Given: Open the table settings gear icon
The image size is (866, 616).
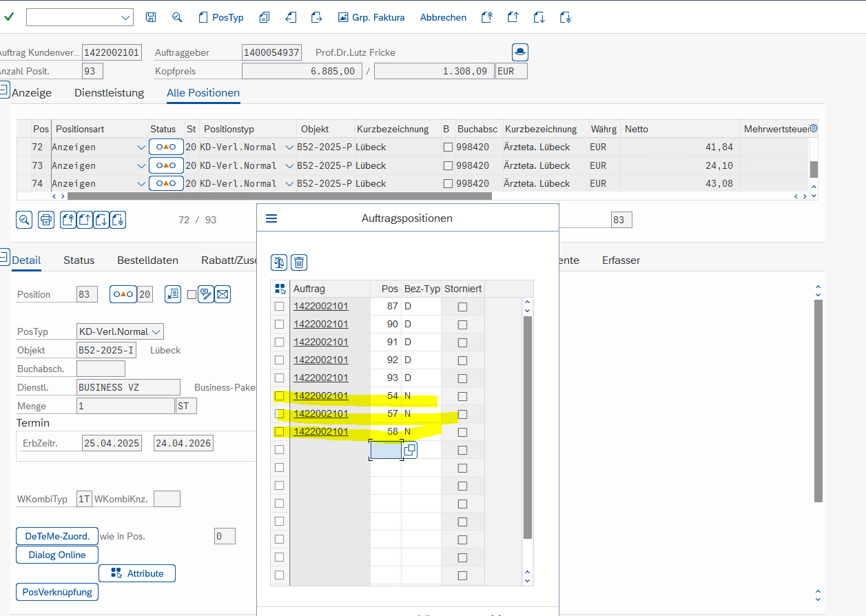Looking at the screenshot, I should click(x=814, y=129).
